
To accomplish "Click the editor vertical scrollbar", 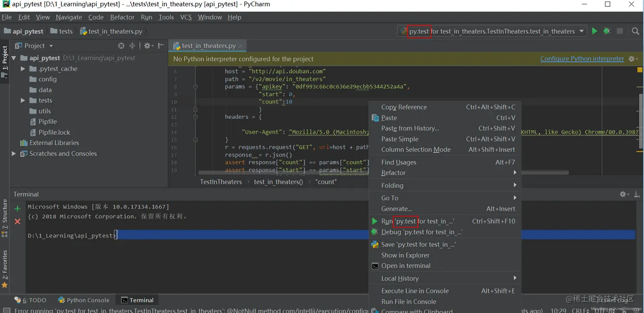I will [640, 122].
